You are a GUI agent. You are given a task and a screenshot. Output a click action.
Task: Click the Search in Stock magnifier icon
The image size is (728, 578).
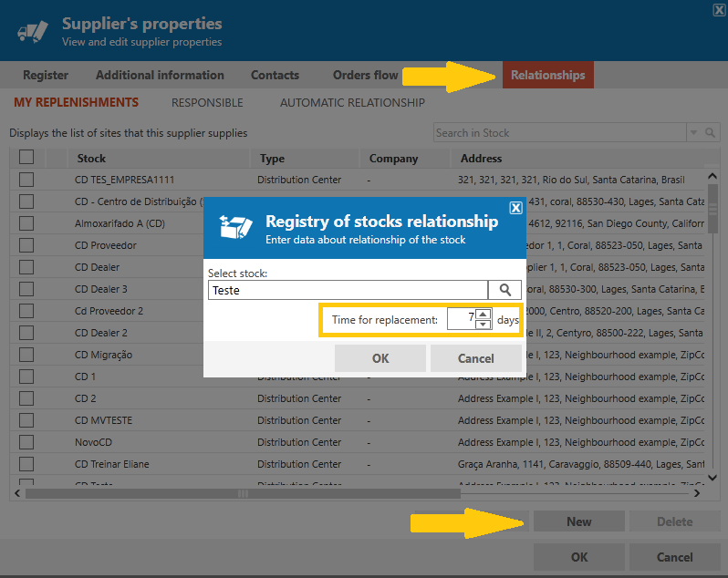[710, 133]
